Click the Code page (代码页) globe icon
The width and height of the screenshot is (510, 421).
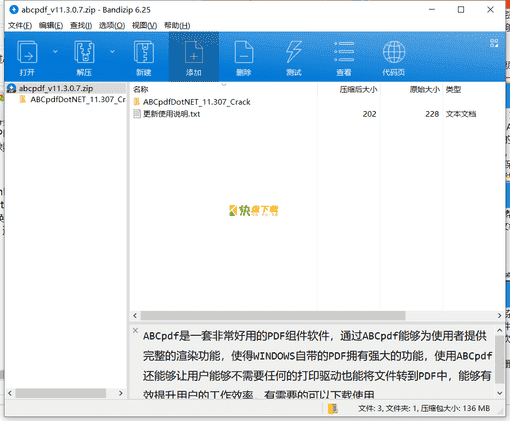(x=394, y=52)
